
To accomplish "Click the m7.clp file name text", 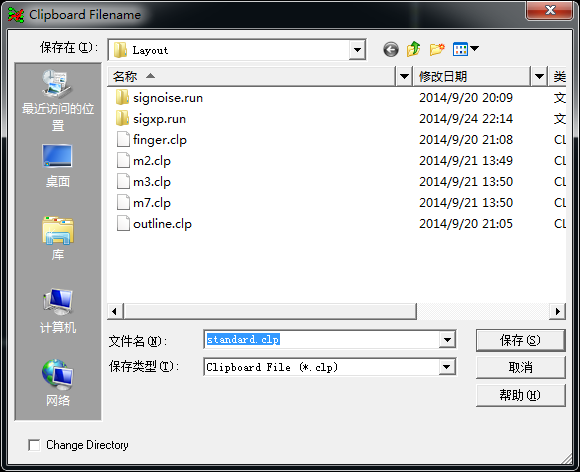I will pos(152,203).
